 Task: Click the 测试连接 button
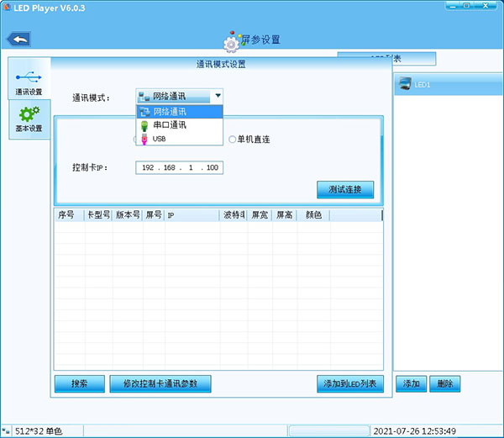click(344, 189)
